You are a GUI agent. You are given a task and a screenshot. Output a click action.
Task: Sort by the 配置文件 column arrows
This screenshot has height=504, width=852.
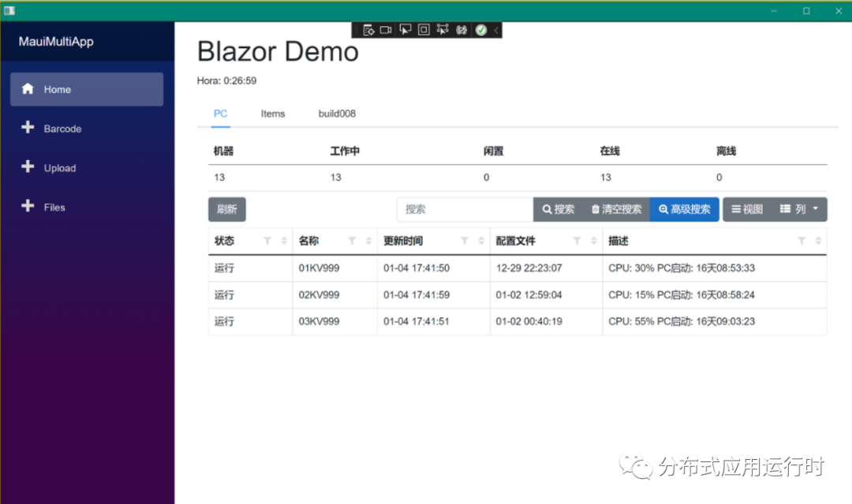point(593,241)
